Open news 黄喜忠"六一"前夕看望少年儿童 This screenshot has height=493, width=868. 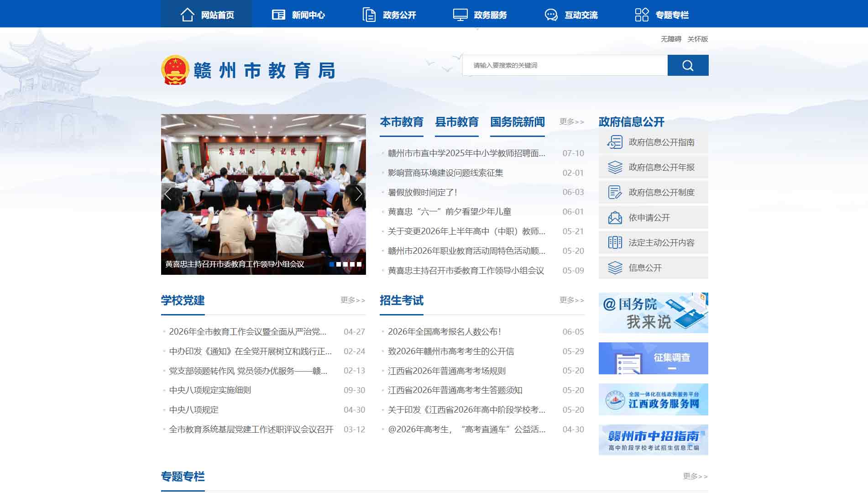tap(450, 212)
